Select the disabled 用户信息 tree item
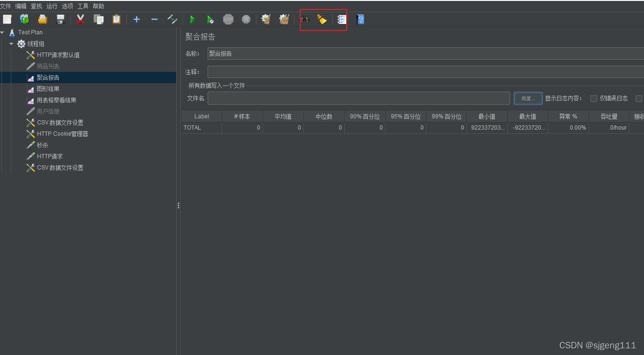644x355 pixels. tap(48, 111)
